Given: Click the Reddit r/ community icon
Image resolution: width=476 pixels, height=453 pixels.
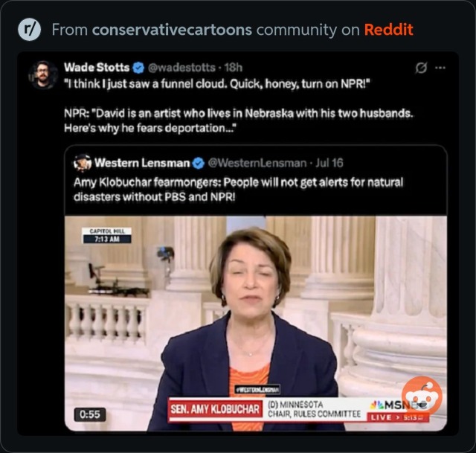Looking at the screenshot, I should tap(29, 30).
